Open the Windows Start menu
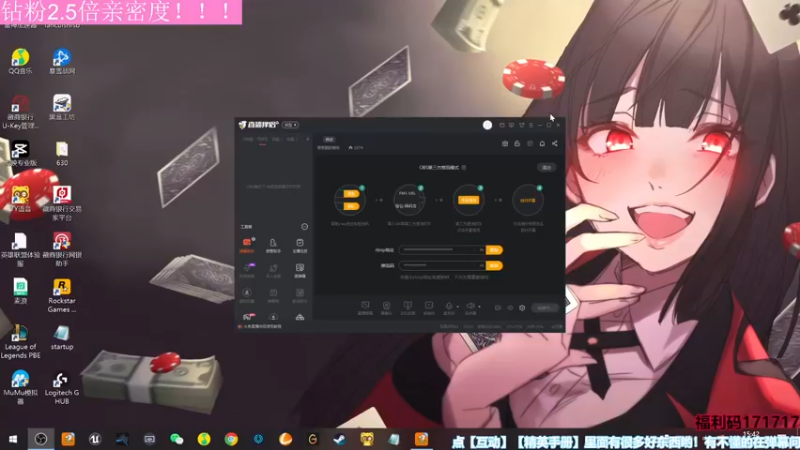 coord(13,439)
